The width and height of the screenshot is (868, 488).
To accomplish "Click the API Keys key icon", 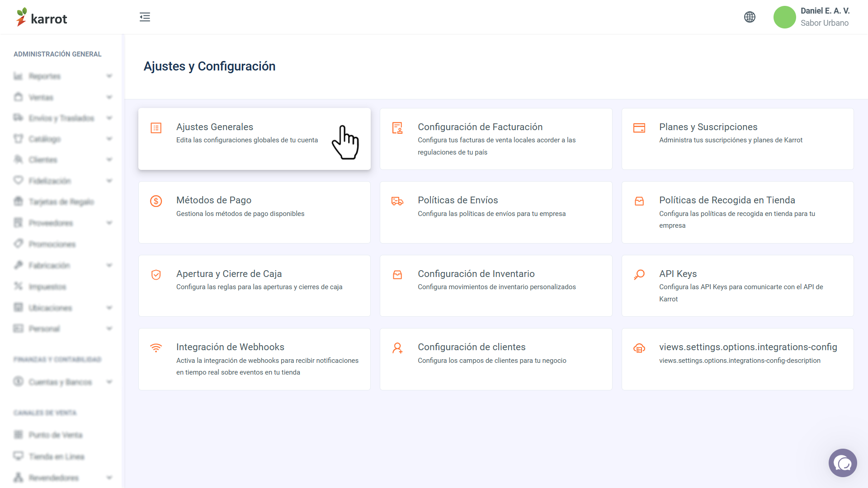I will [639, 275].
